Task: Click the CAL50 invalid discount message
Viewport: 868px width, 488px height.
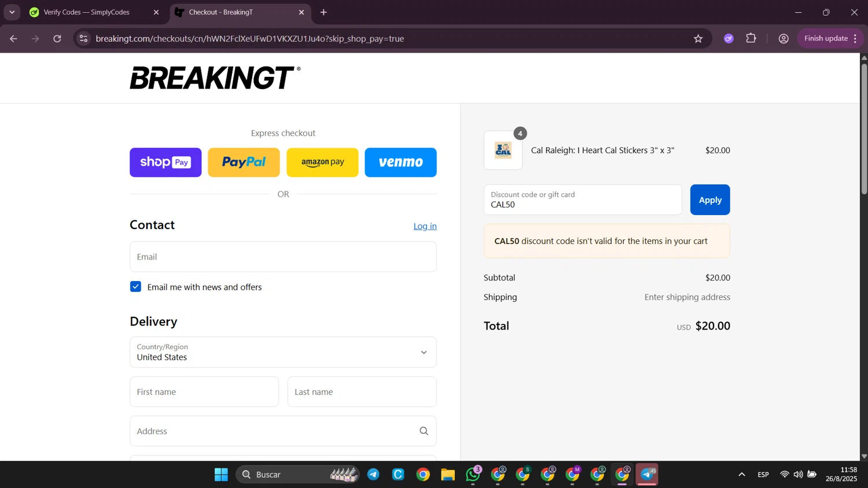Action: (607, 241)
